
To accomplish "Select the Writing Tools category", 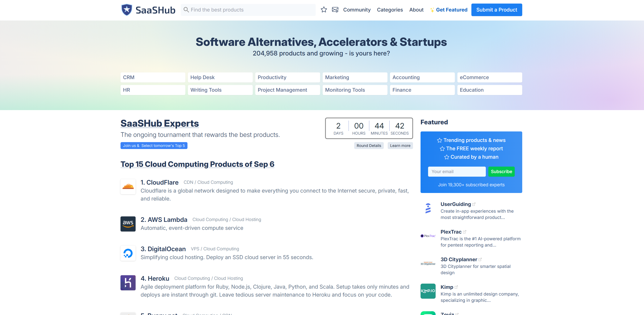I will pos(220,90).
